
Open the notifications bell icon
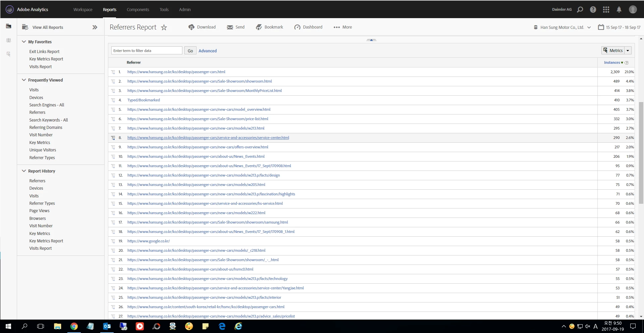[619, 9]
